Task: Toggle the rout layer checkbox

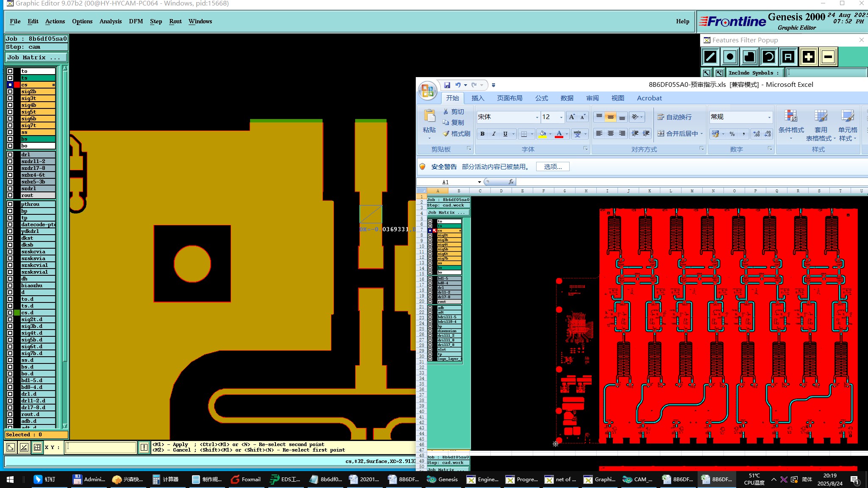Action: pos(10,195)
